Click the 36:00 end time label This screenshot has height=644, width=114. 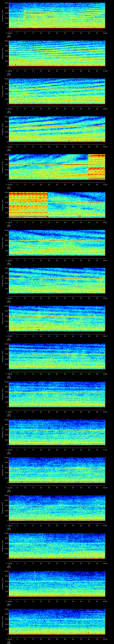(x=105, y=260)
